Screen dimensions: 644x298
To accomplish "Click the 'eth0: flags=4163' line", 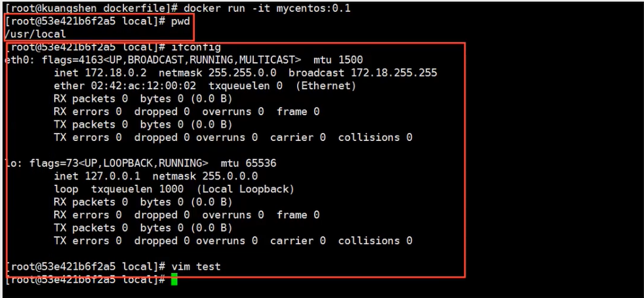I will [x=184, y=60].
